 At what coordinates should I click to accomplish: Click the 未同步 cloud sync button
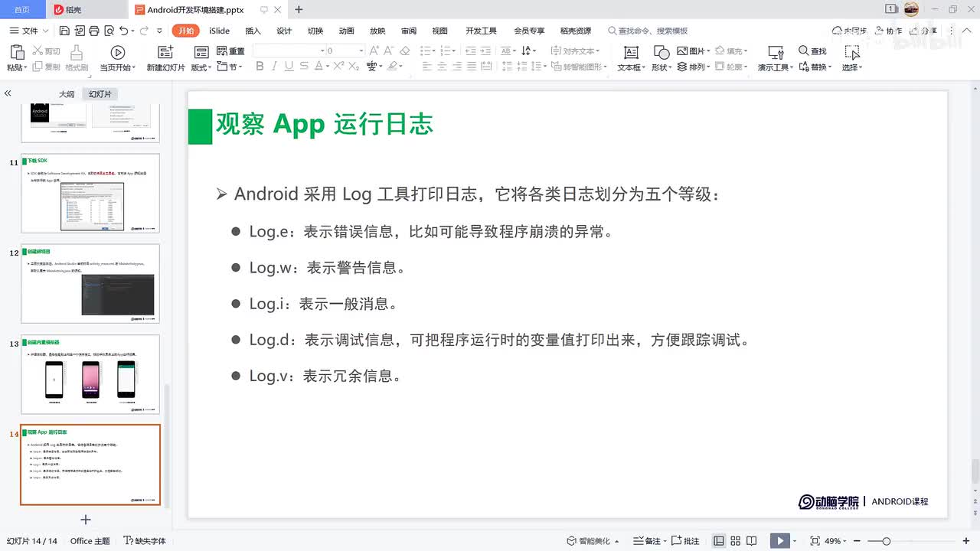click(849, 31)
